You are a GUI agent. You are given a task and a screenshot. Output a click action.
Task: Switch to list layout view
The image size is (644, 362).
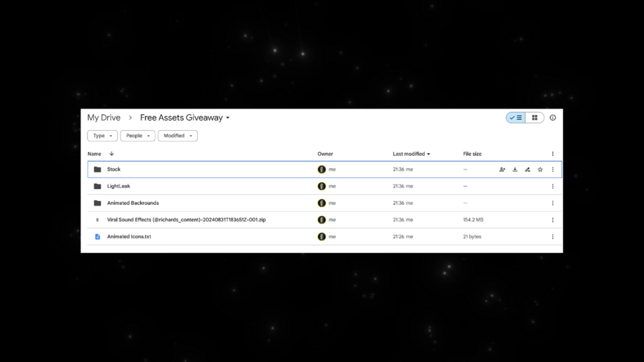516,118
